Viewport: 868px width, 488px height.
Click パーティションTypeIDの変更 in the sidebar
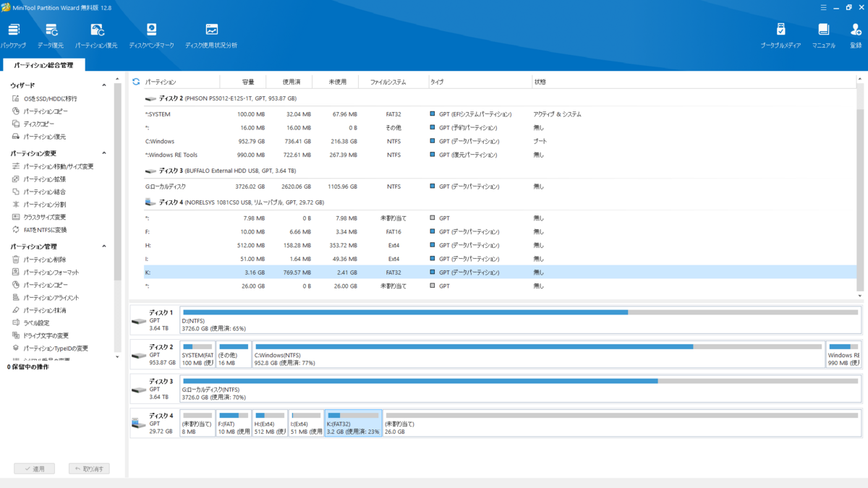pos(50,348)
